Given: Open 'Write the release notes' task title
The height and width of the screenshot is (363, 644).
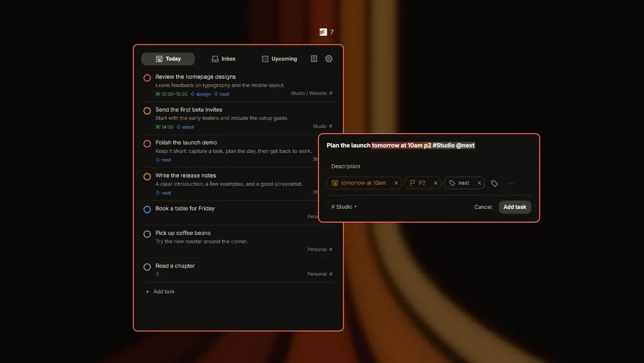Looking at the screenshot, I should click(185, 176).
